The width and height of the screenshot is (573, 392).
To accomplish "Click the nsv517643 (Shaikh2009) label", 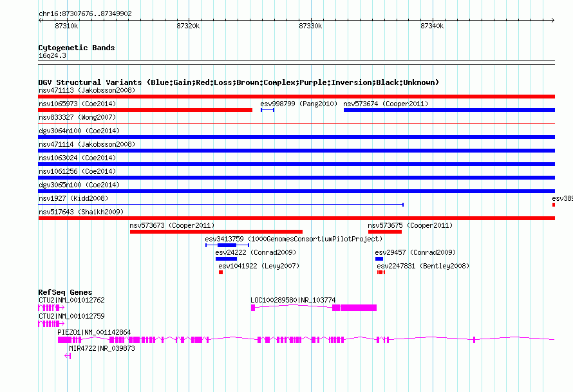I will (x=81, y=212).
